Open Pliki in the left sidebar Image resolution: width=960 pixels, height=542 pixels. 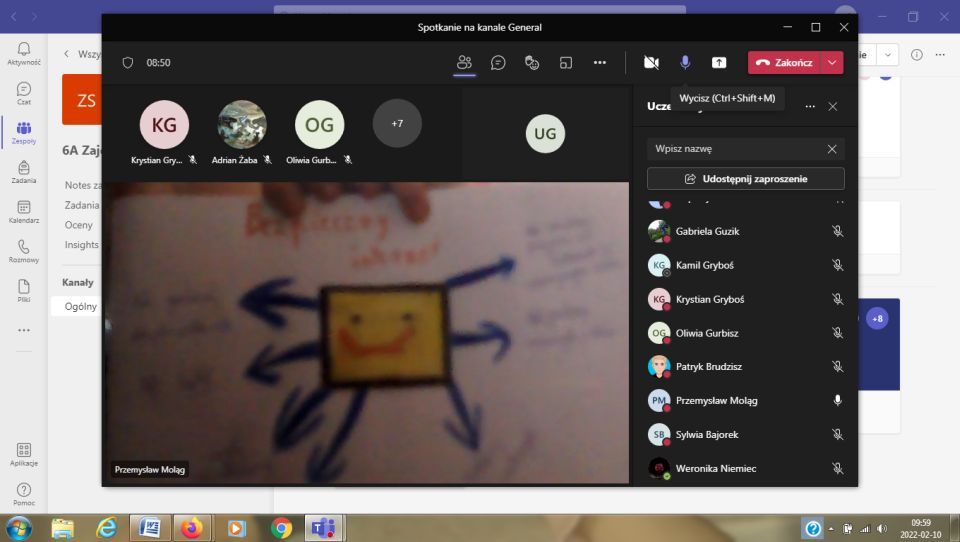point(24,290)
